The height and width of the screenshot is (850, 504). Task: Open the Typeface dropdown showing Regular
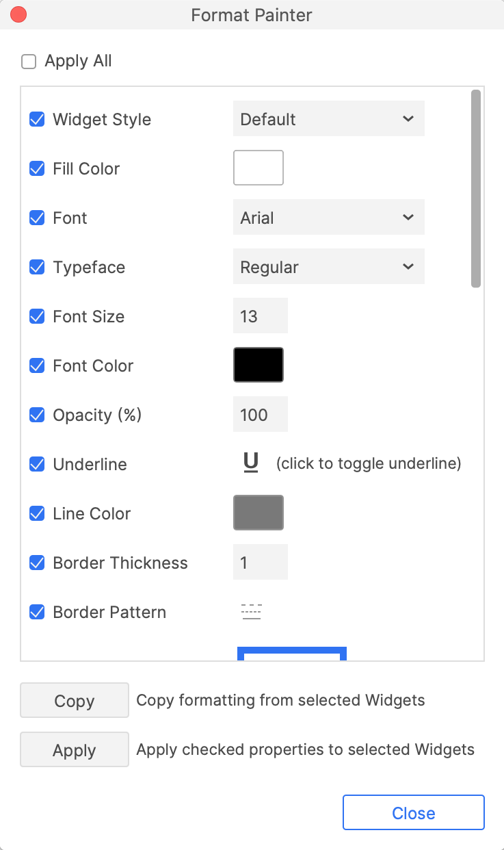point(328,266)
